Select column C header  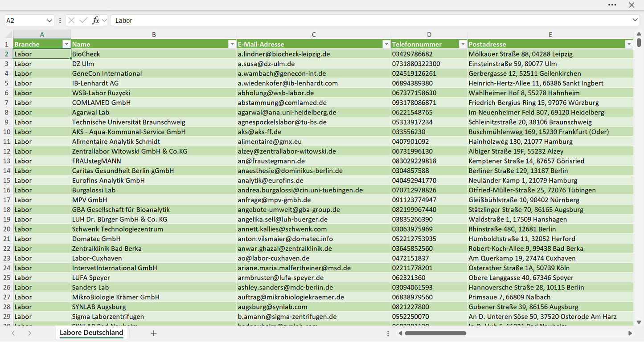[x=314, y=34]
